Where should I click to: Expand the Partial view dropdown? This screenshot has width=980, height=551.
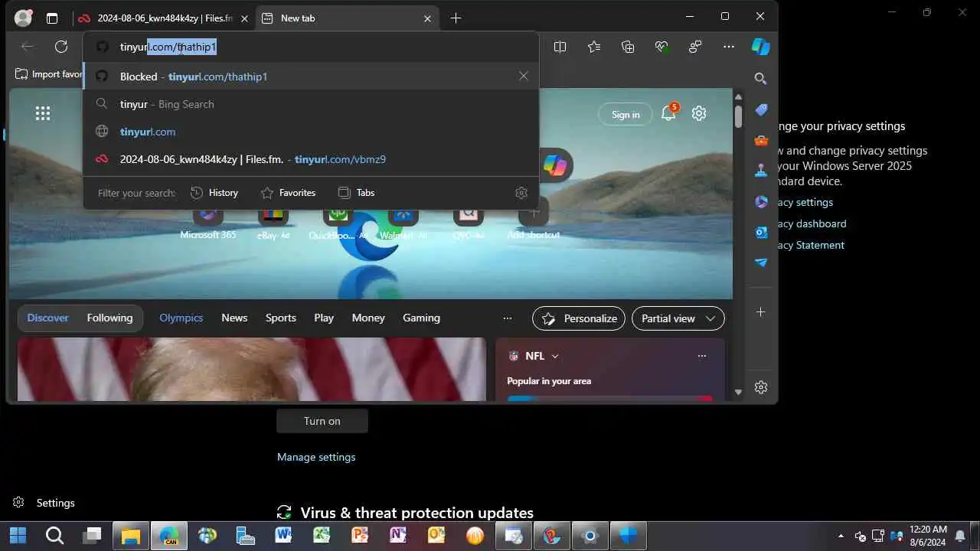click(678, 318)
